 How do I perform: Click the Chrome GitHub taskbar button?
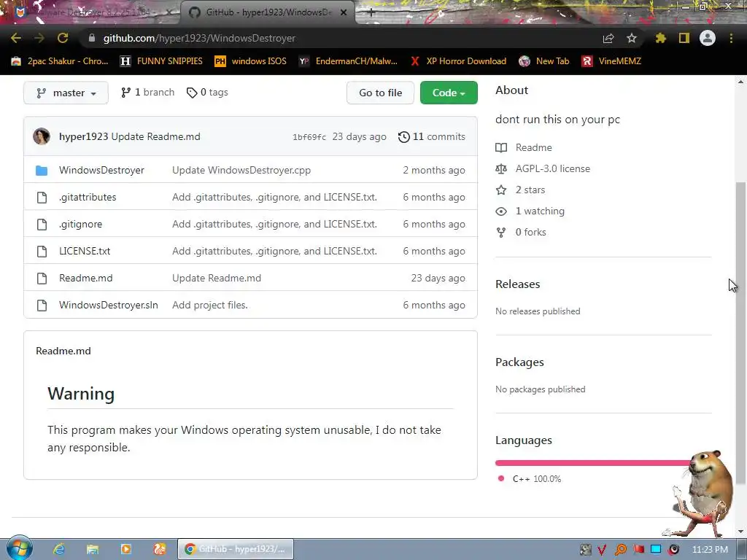coord(236,549)
